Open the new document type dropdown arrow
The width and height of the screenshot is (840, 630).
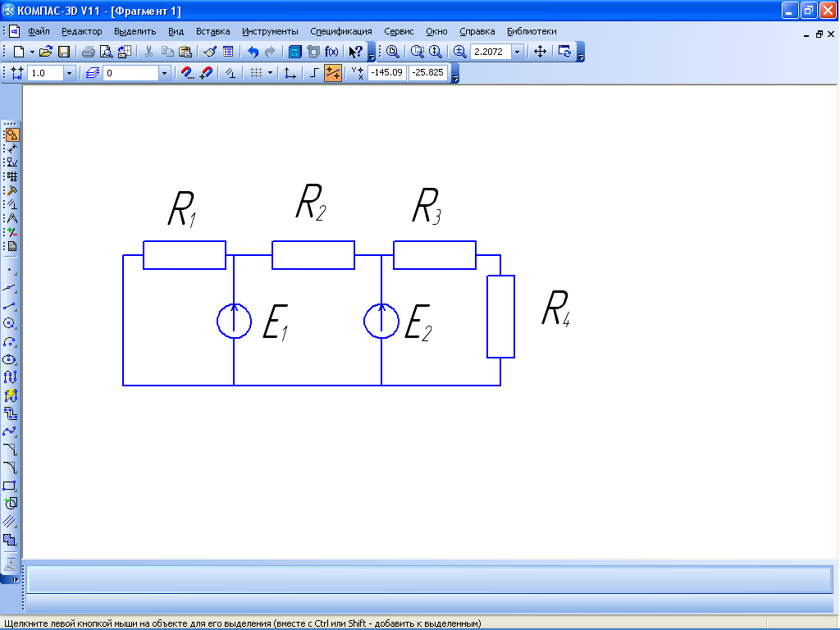pyautogui.click(x=32, y=52)
